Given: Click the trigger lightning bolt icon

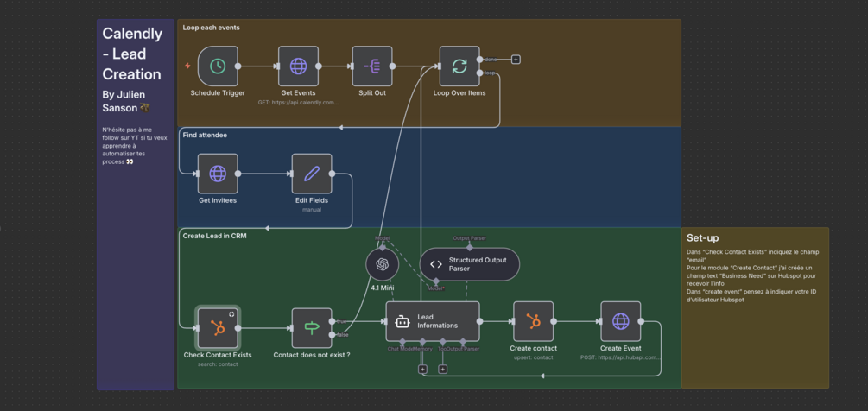Looking at the screenshot, I should 187,66.
